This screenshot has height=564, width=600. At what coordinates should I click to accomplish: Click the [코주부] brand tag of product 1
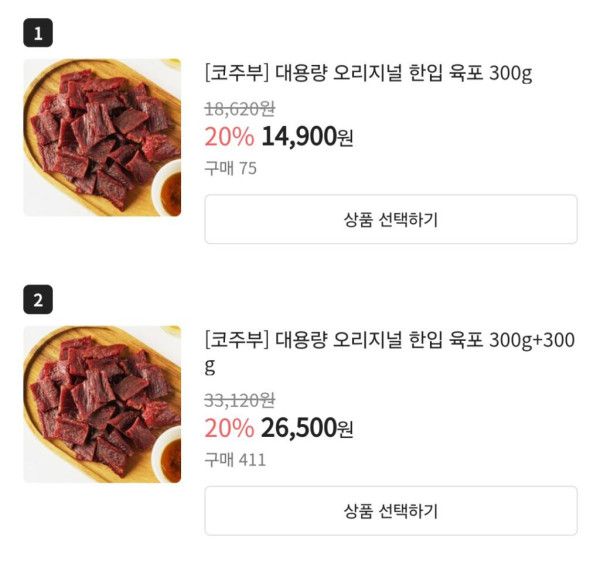click(x=236, y=73)
